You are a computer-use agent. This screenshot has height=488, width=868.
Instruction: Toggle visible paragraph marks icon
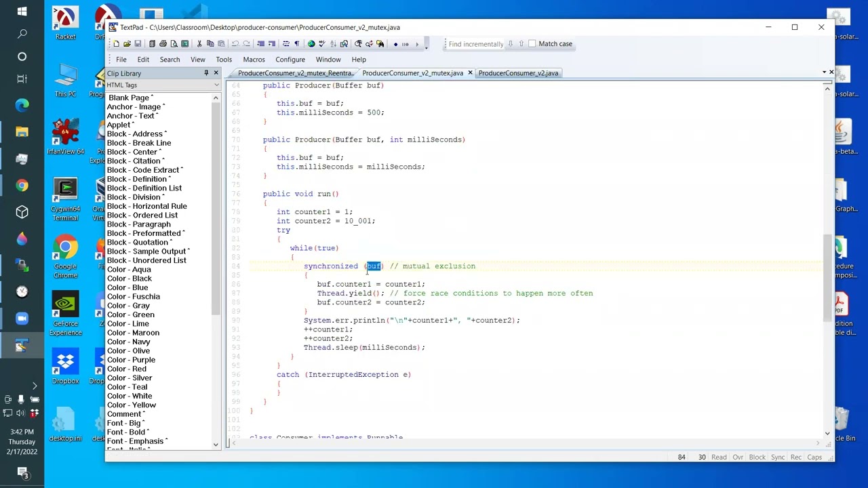[x=296, y=44]
